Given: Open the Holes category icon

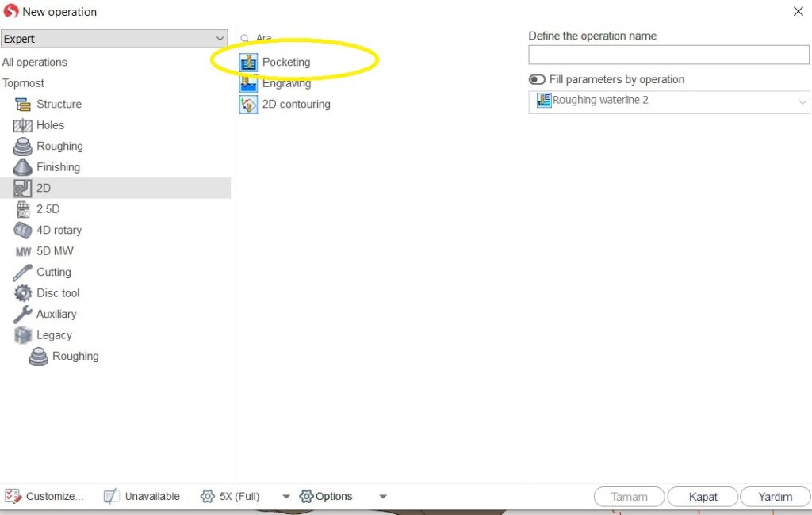Looking at the screenshot, I should click(x=23, y=125).
